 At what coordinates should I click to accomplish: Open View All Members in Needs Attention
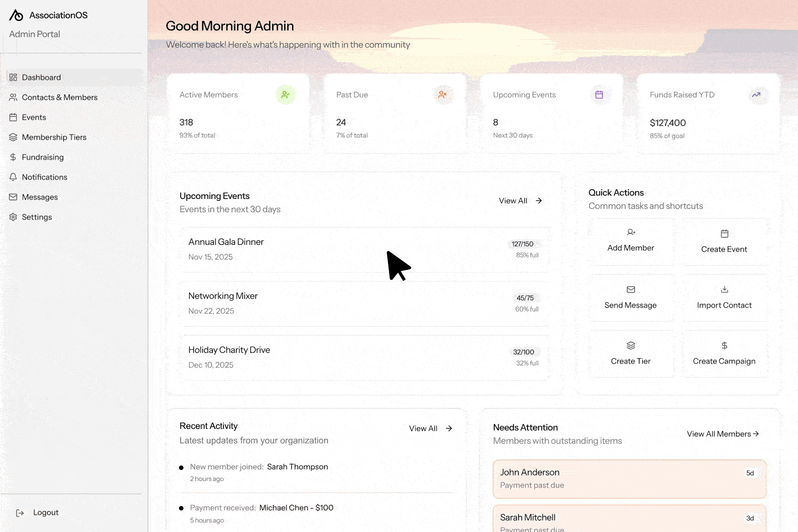[723, 433]
